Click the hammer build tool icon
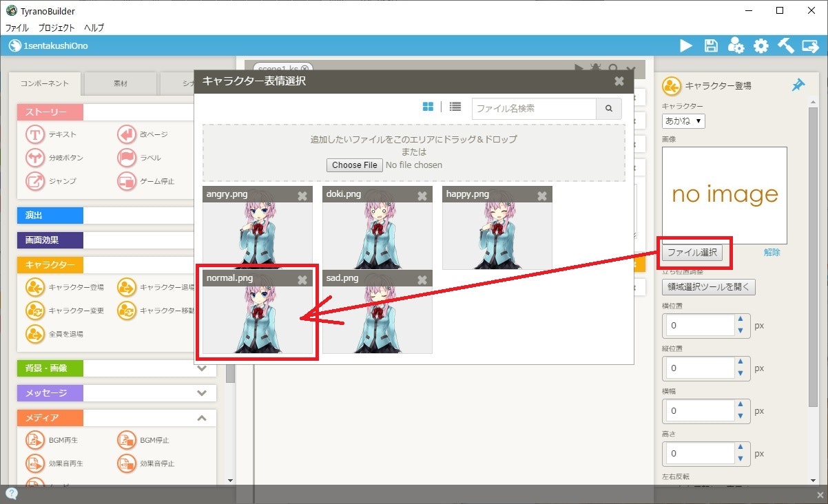828x504 pixels. (786, 45)
